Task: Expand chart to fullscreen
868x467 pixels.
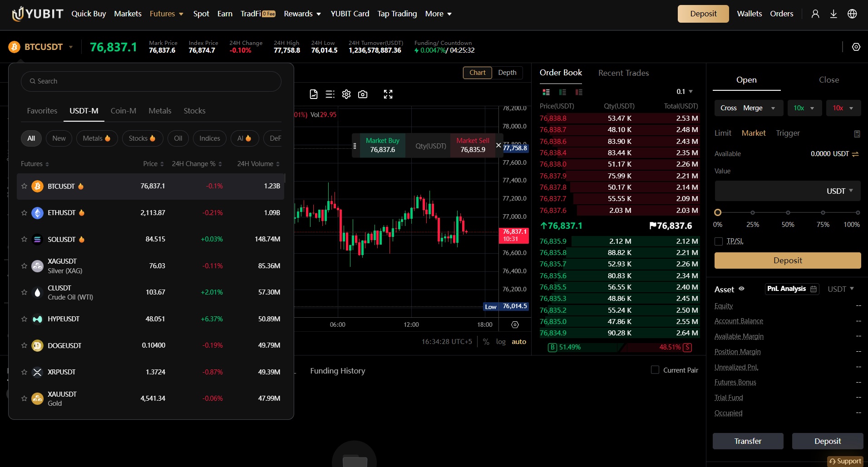Action: click(388, 94)
